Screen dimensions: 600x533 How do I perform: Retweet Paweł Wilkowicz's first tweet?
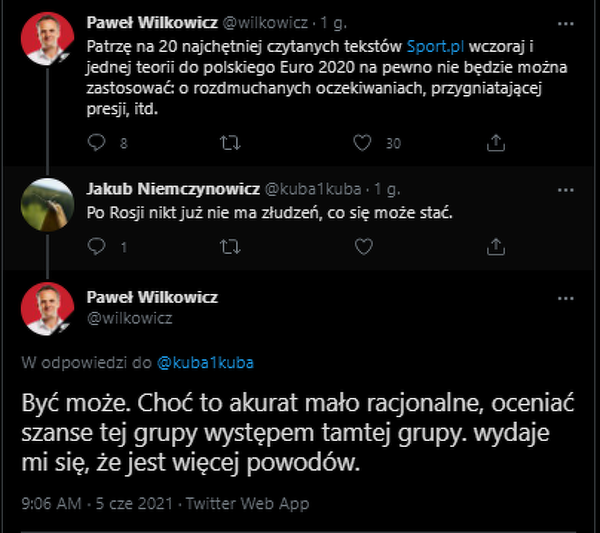[230, 143]
